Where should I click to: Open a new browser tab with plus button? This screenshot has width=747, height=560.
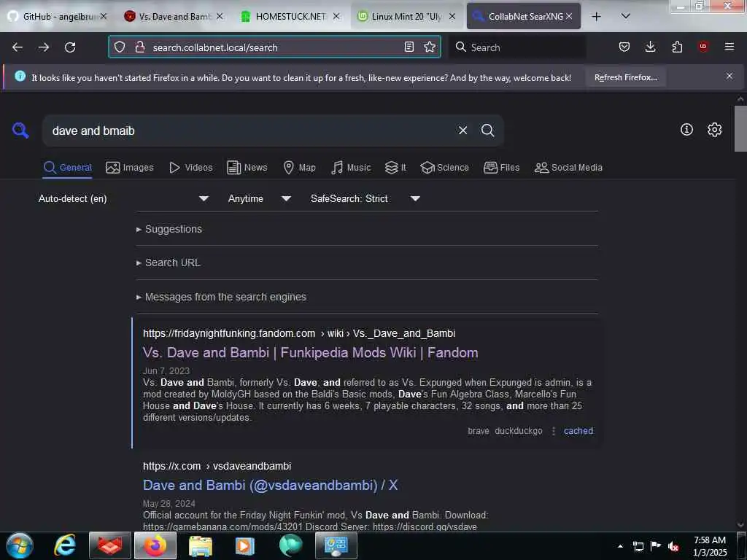click(596, 16)
